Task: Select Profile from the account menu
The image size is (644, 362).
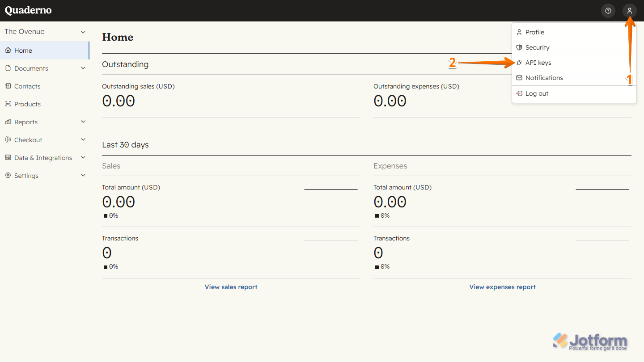Action: (535, 32)
